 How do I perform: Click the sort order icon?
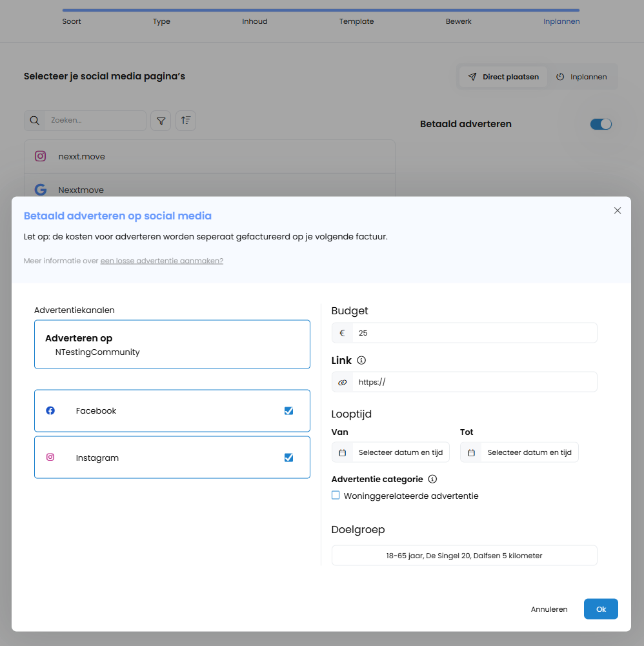[186, 121]
